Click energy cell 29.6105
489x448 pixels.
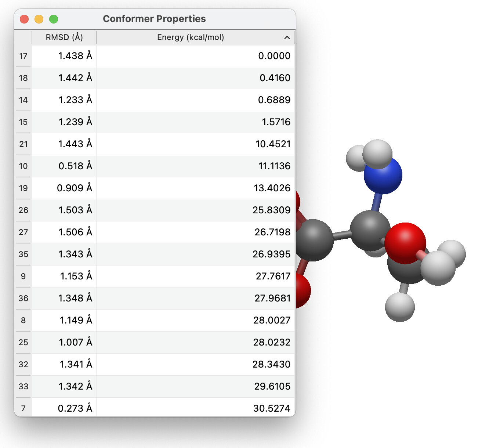point(196,386)
